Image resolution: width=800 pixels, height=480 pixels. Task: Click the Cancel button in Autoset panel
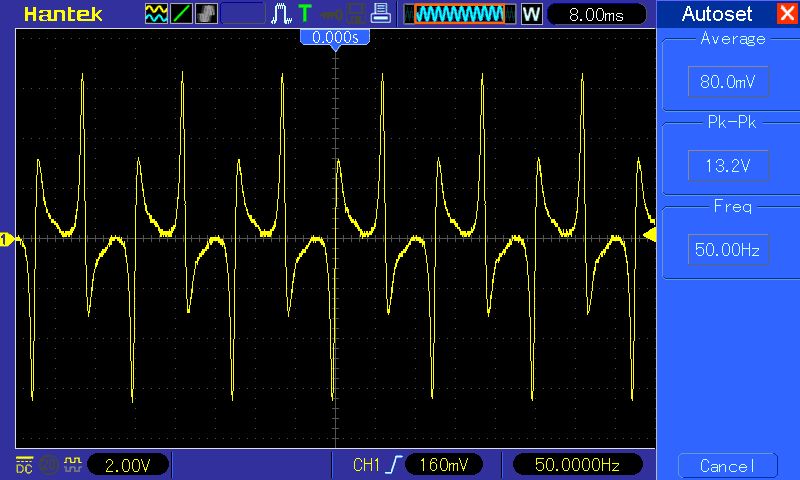[728, 466]
